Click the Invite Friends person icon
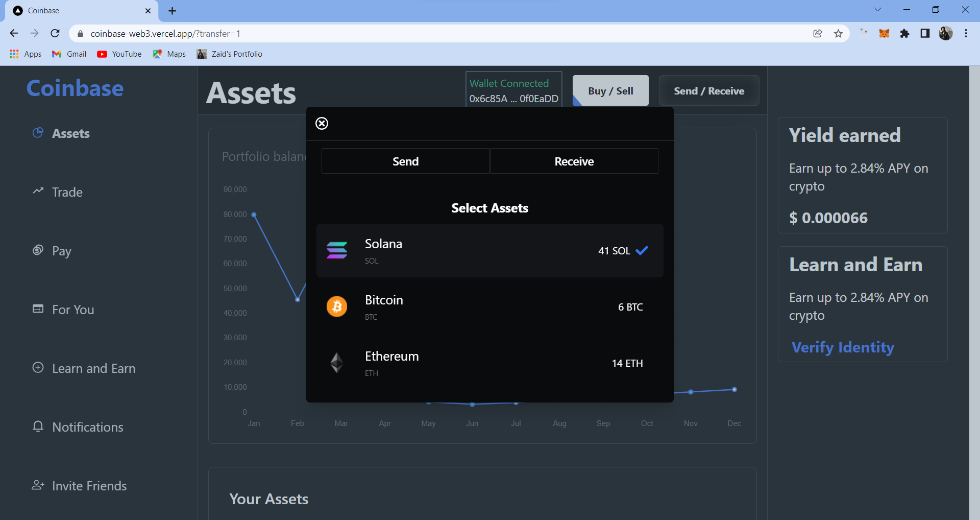Screen dimensions: 980x520 (38, 485)
